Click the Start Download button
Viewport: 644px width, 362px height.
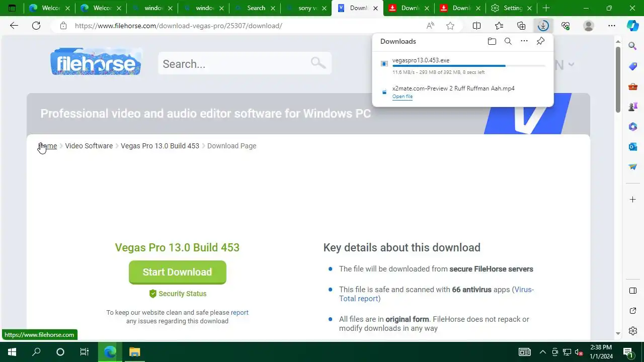click(177, 272)
